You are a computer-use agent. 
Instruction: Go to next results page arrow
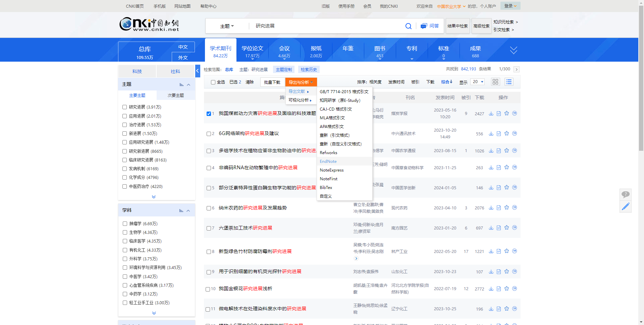517,69
